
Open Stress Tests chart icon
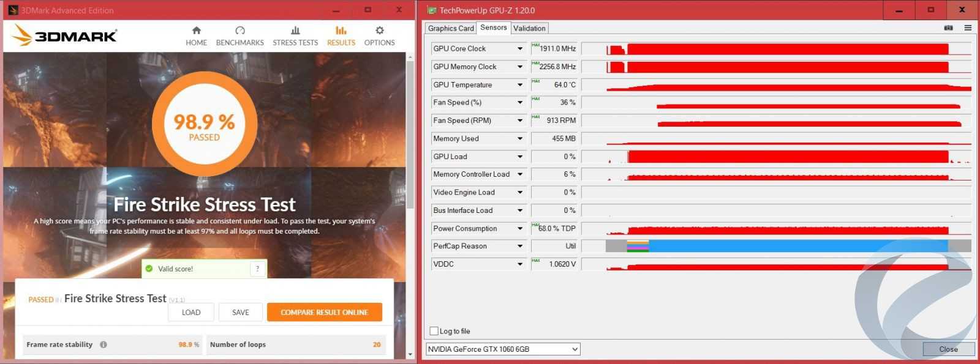coord(295,31)
